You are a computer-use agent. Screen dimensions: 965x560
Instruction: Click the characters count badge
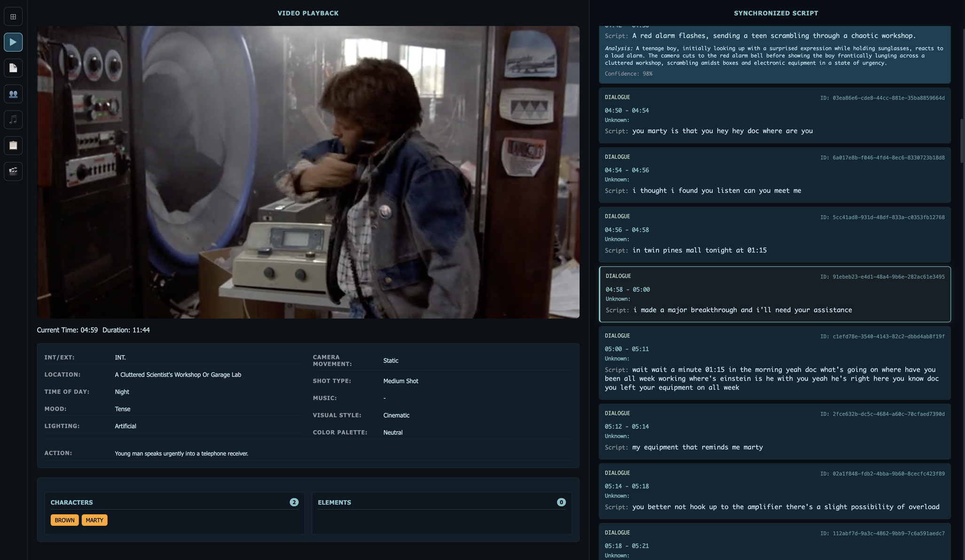tap(294, 502)
